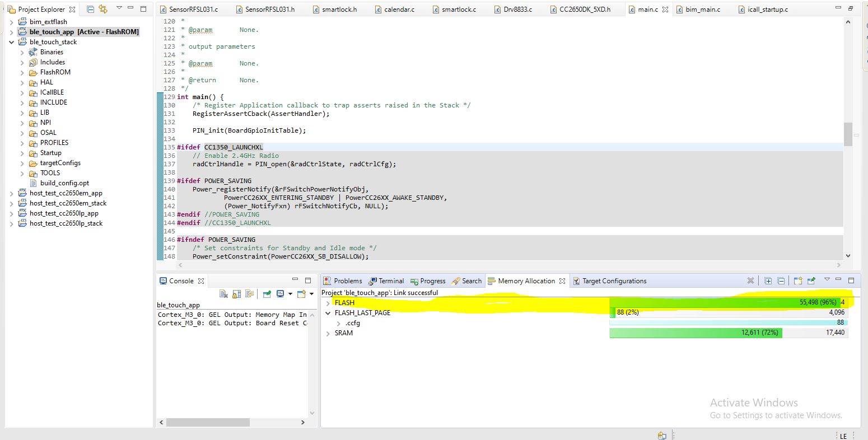Pin the Memory Allocation view
Image resolution: width=868 pixels, height=440 pixels.
tap(811, 281)
